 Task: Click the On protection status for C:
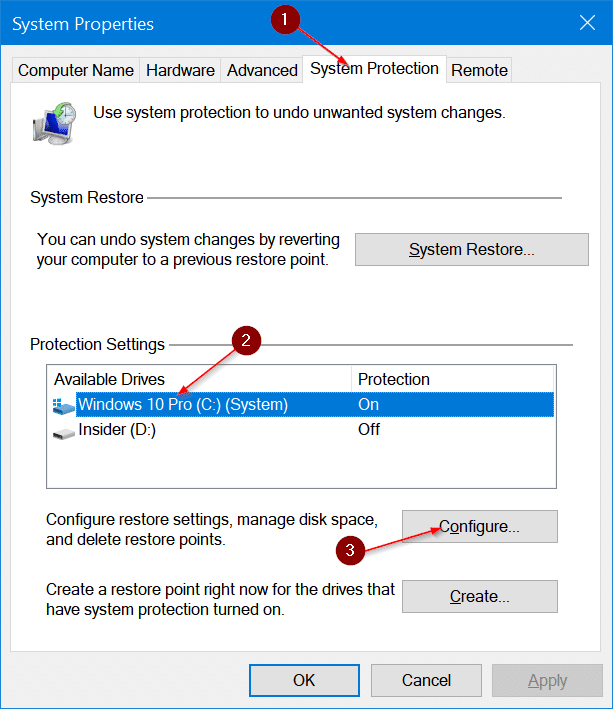click(x=368, y=404)
